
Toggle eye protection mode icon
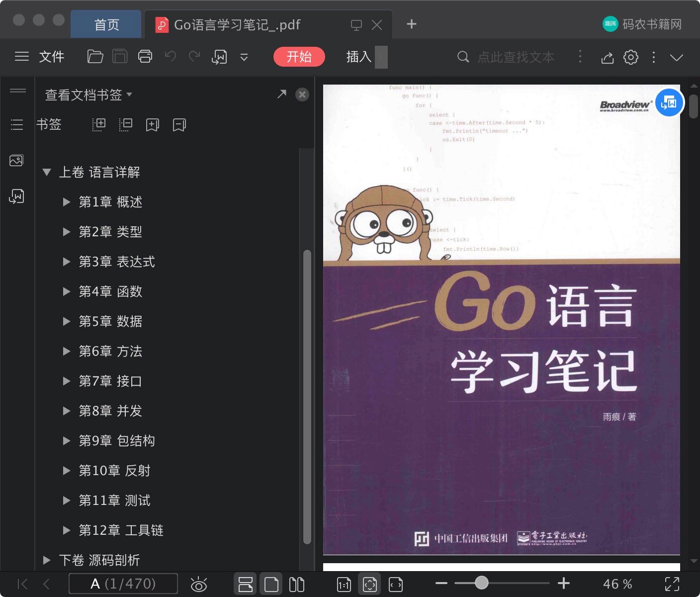coord(199,584)
